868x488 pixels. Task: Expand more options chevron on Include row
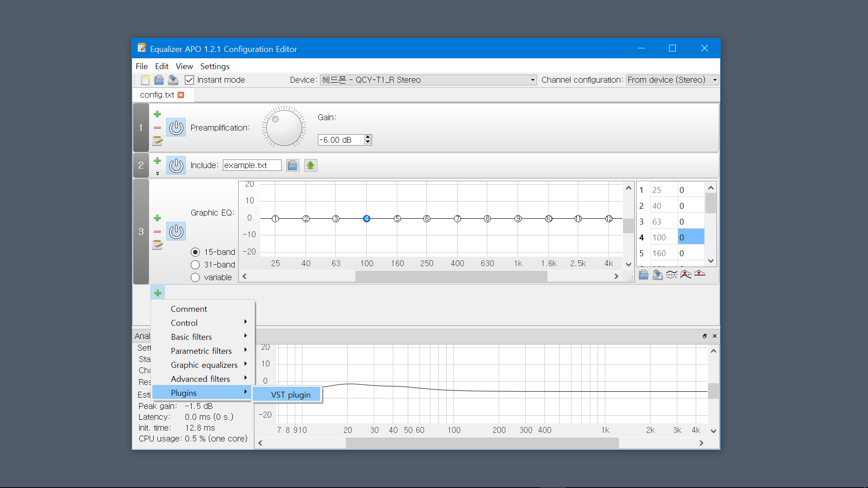(x=157, y=174)
